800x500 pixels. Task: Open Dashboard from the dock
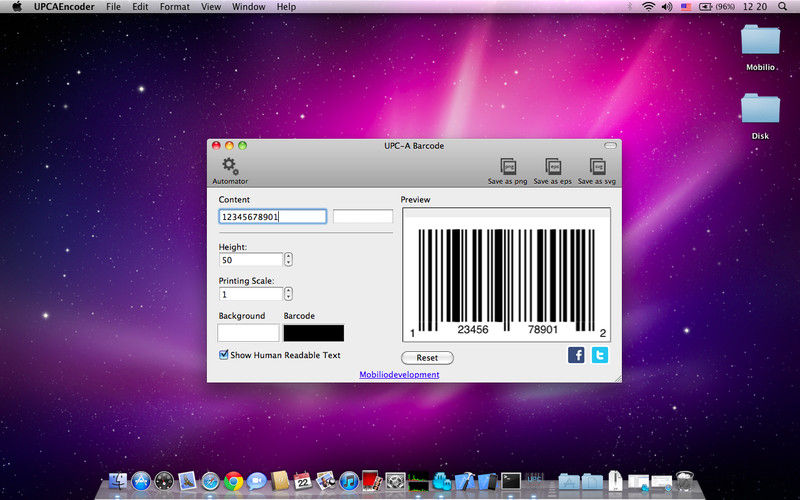[164, 481]
